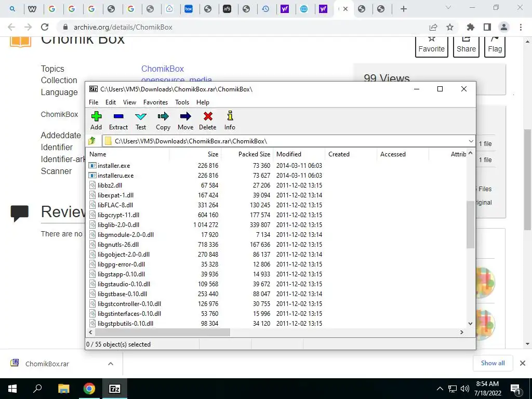This screenshot has height=399, width=532.
Task: Open the Chrome side panel icon
Action: pyautogui.click(x=487, y=27)
